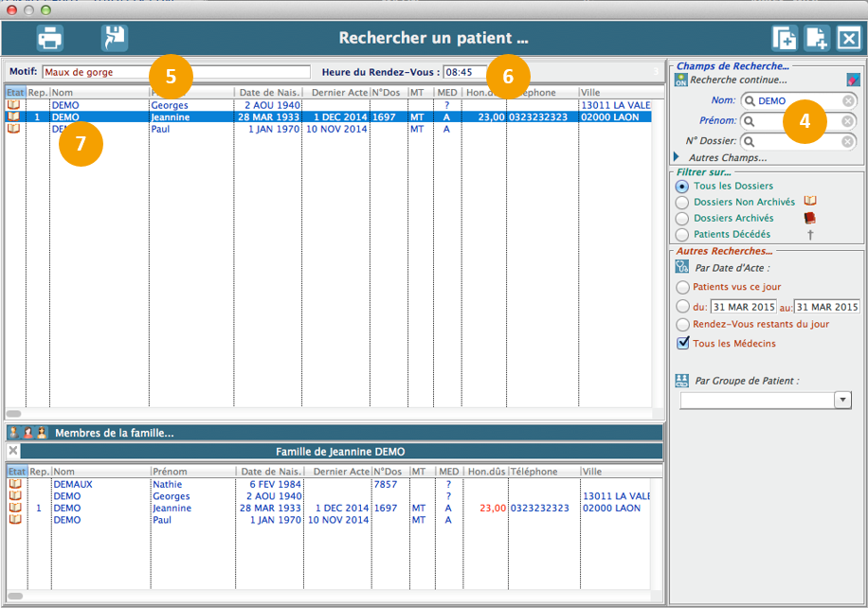Click the green ON continuous search icon
Image resolution: width=868 pixels, height=608 pixels.
[x=680, y=80]
